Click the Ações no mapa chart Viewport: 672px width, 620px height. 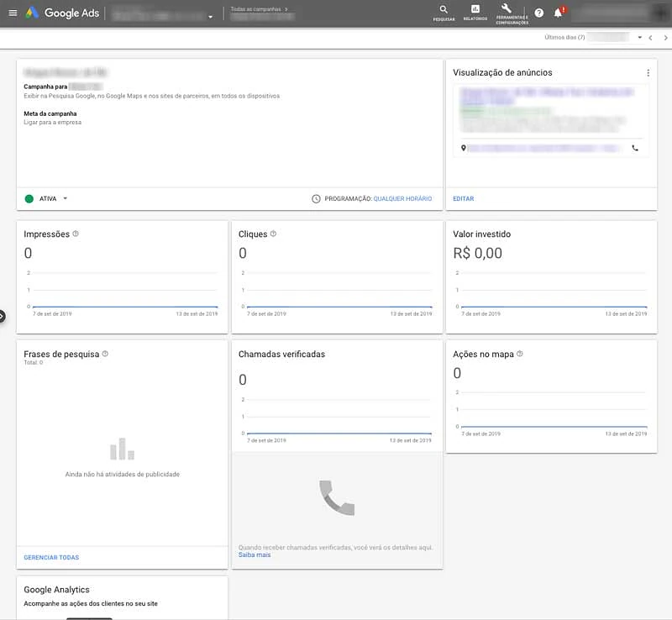551,413
